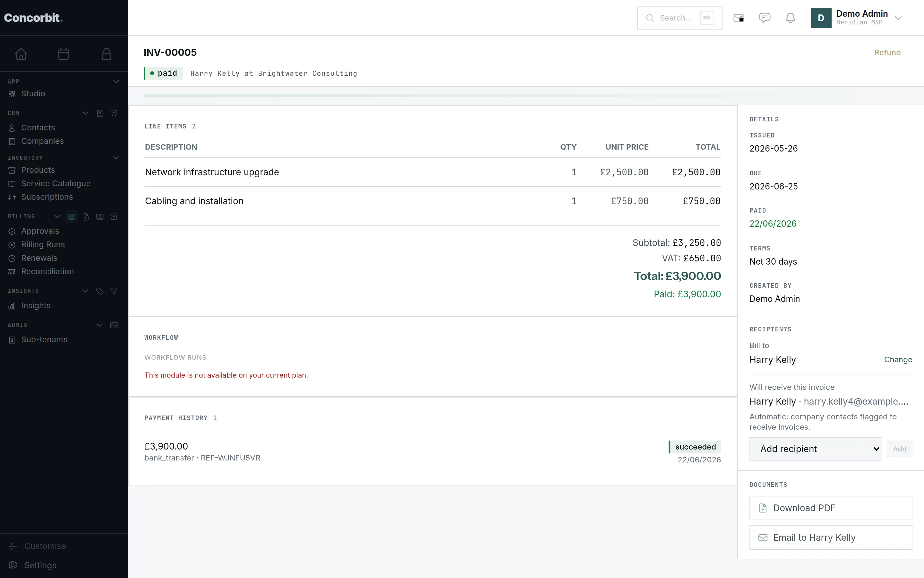Click the Demo Admin avatar D

pyautogui.click(x=821, y=18)
